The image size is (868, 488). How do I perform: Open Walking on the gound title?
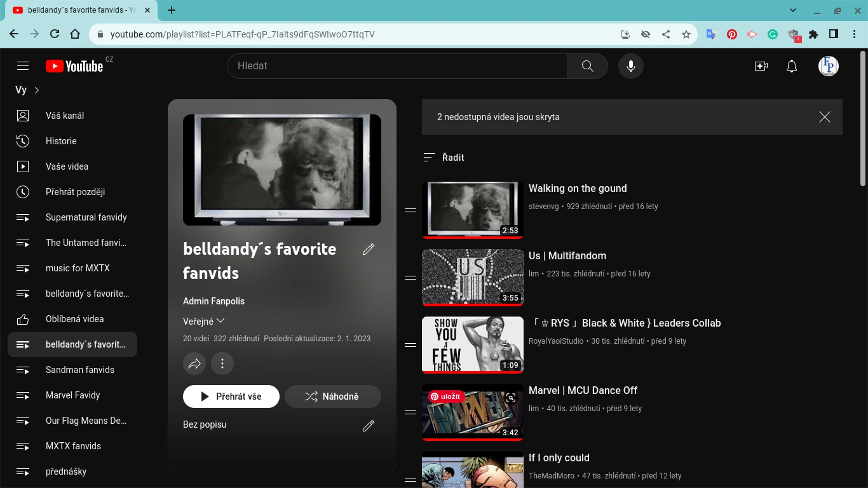tap(578, 189)
